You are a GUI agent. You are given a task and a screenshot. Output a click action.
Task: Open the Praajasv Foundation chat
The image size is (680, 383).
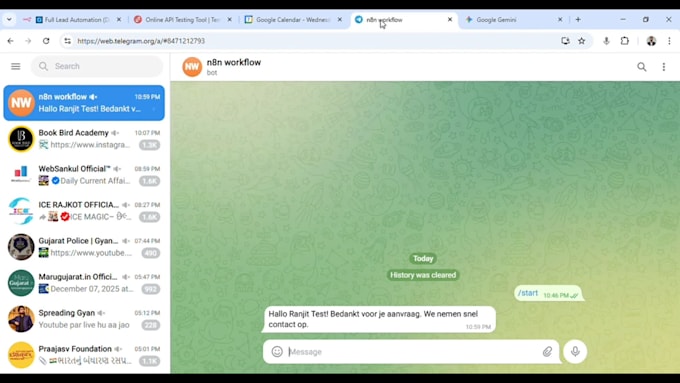[x=84, y=355]
